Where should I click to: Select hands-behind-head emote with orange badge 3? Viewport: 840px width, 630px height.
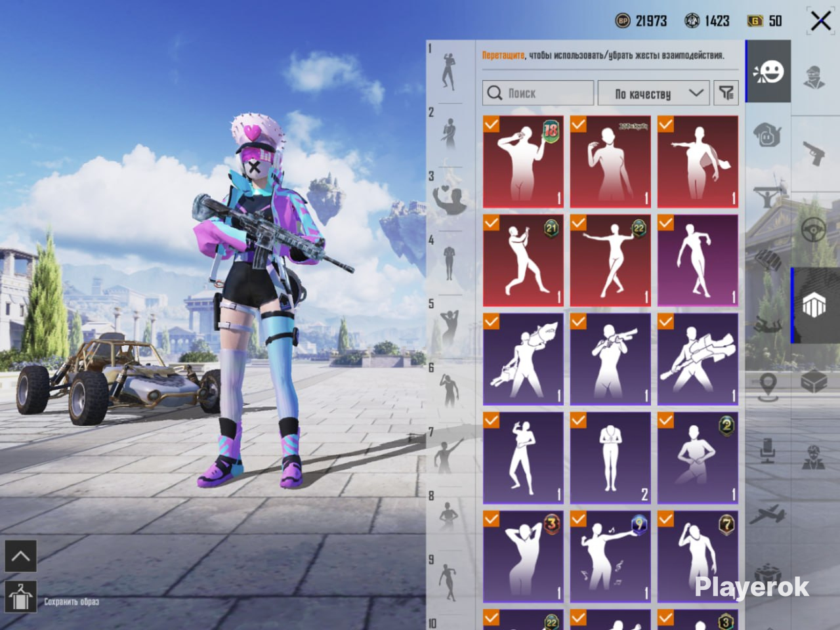pos(523,556)
